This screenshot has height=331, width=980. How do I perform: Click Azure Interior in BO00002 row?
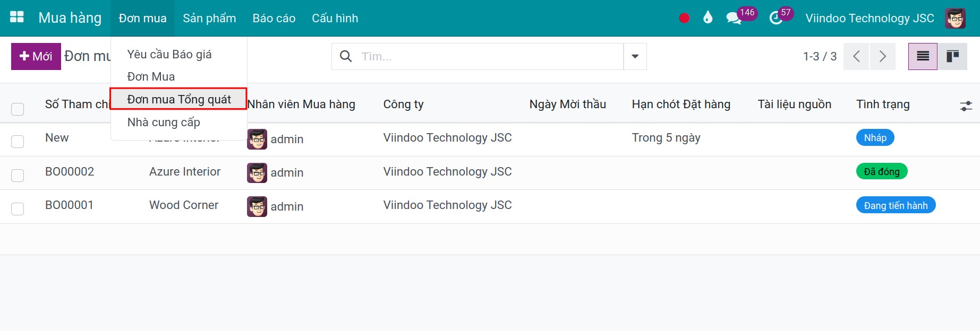click(x=185, y=172)
